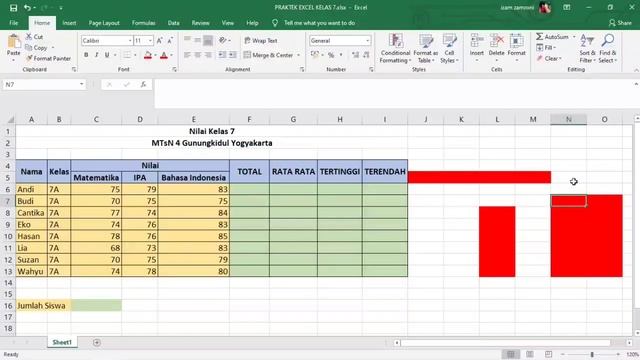Viewport: 640px width, 360px height.
Task: Click the Copy icon
Action: 29,48
